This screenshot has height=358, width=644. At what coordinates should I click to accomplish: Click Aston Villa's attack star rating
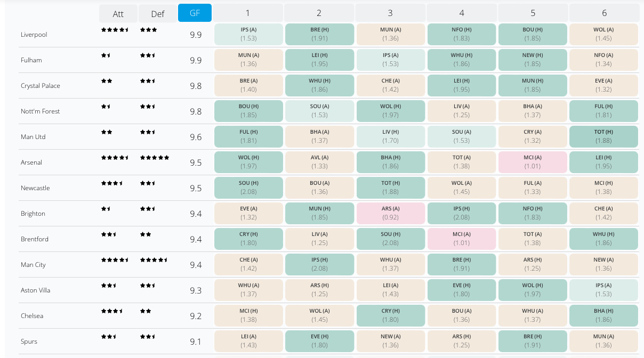pyautogui.click(x=109, y=286)
